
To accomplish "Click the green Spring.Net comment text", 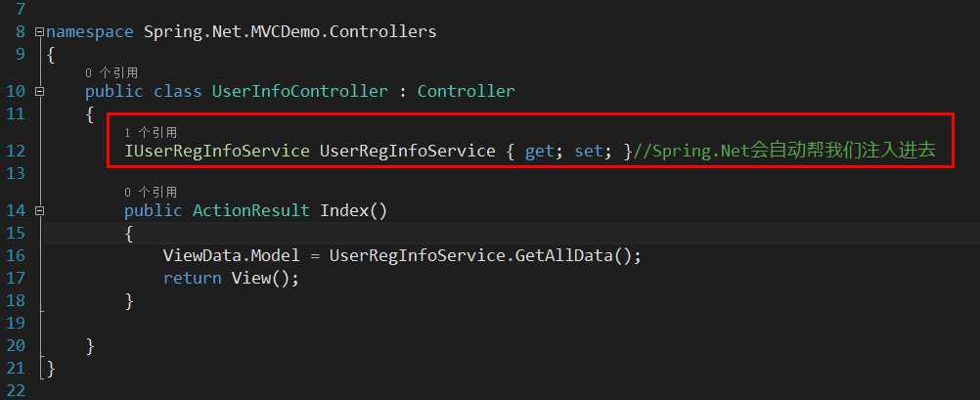I will click(x=784, y=152).
